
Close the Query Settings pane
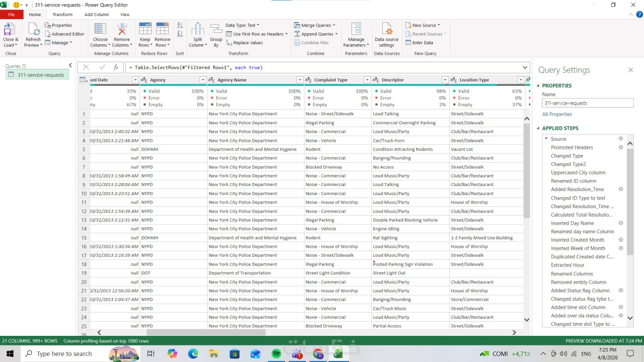point(630,70)
